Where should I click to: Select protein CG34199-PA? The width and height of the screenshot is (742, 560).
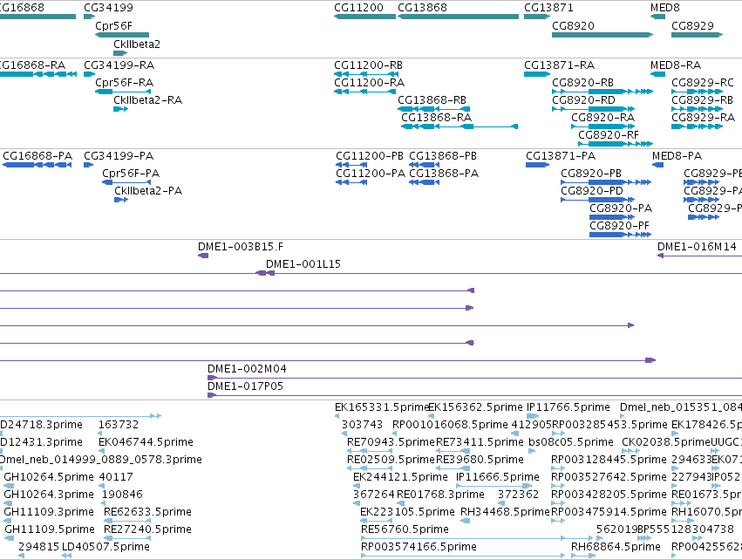coord(88,165)
